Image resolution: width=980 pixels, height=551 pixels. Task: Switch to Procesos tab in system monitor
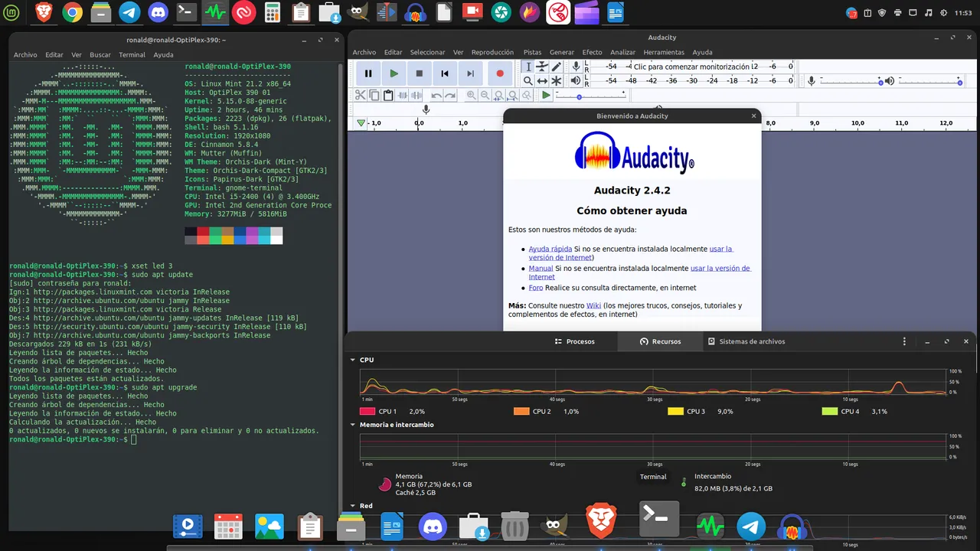pyautogui.click(x=574, y=341)
